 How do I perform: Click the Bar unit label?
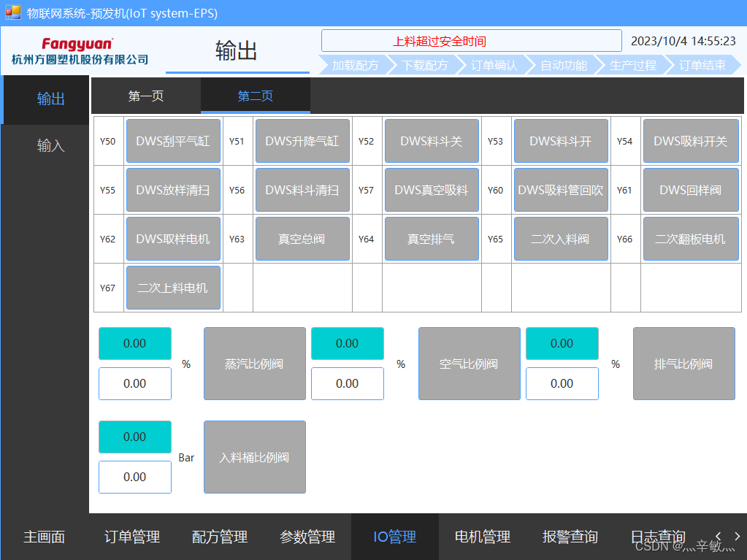186,458
